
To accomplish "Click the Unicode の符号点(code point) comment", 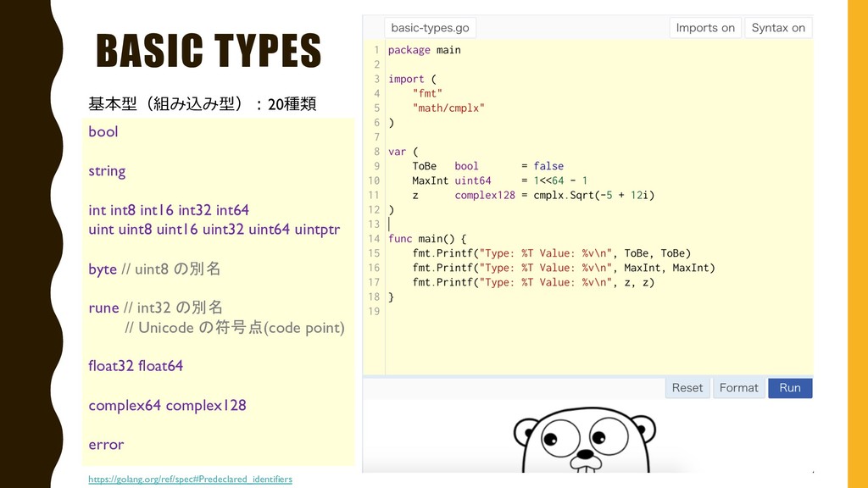I will pos(235,328).
